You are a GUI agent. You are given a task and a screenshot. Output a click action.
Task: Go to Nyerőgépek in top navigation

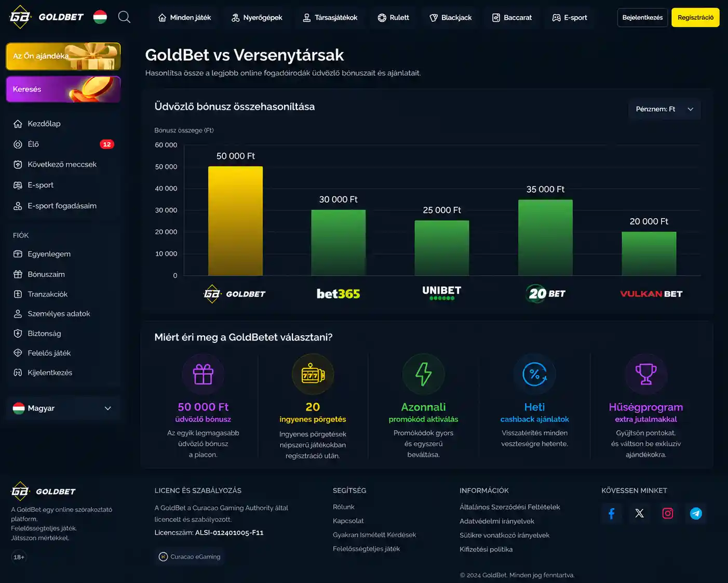click(x=257, y=18)
